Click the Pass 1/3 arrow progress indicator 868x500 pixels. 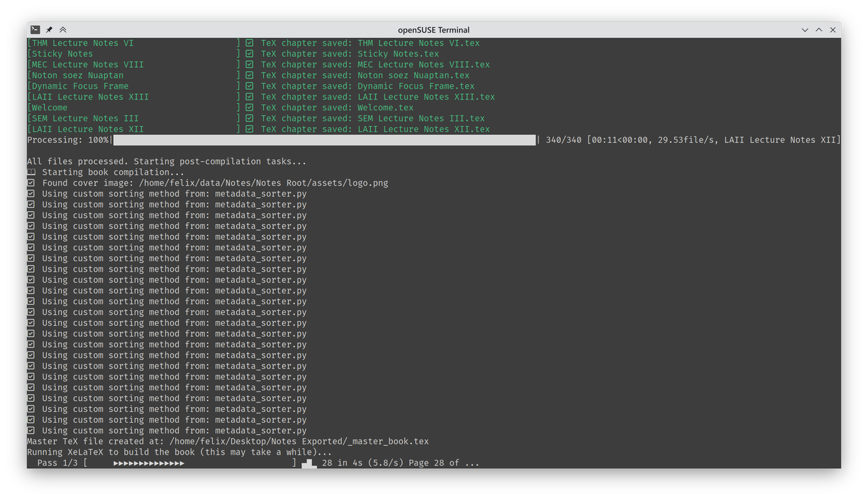tap(149, 463)
